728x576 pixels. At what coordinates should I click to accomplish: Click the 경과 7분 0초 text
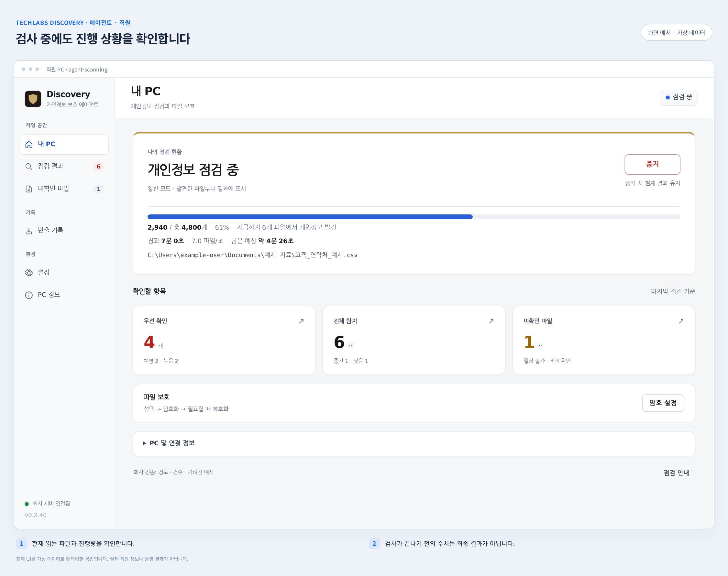point(166,241)
